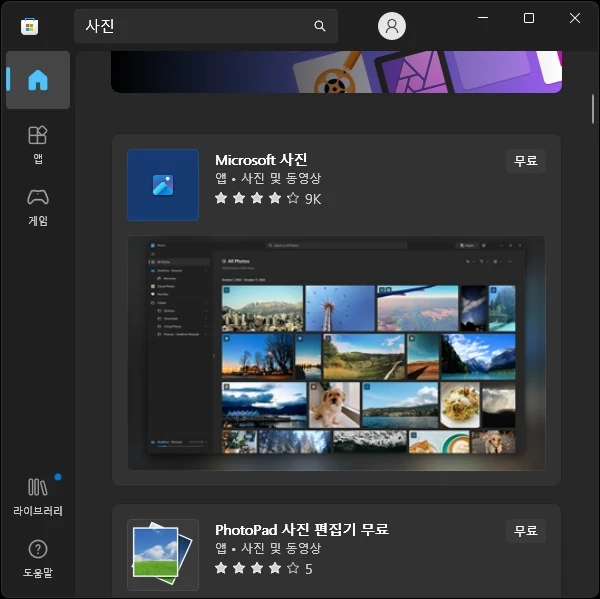Open 도움말 help in the sidebar
600x599 pixels.
click(x=38, y=558)
